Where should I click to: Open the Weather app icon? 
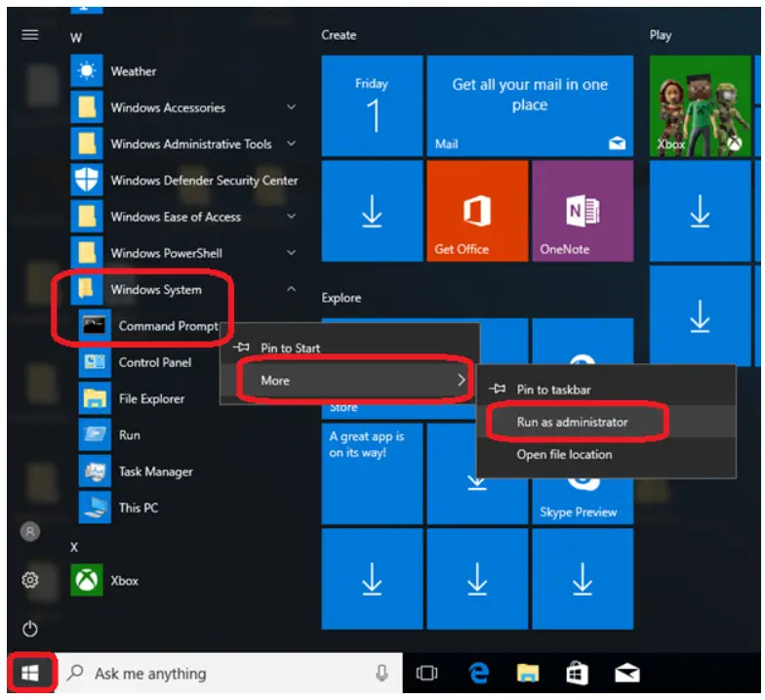pyautogui.click(x=86, y=70)
